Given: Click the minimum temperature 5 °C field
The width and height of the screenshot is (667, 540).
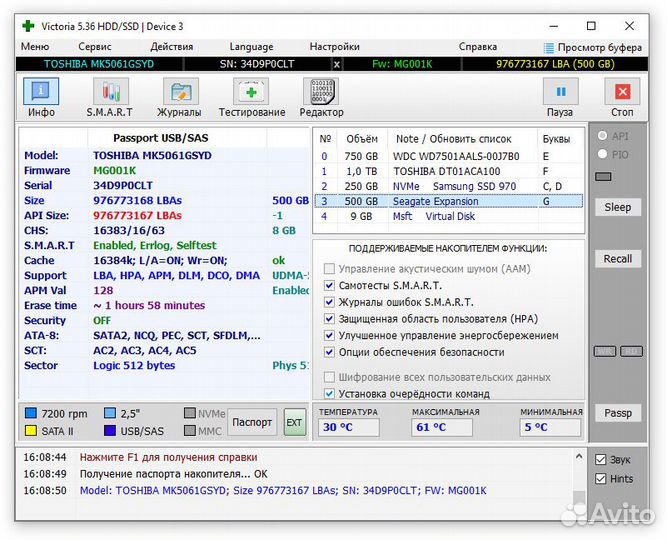Looking at the screenshot, I should point(550,427).
